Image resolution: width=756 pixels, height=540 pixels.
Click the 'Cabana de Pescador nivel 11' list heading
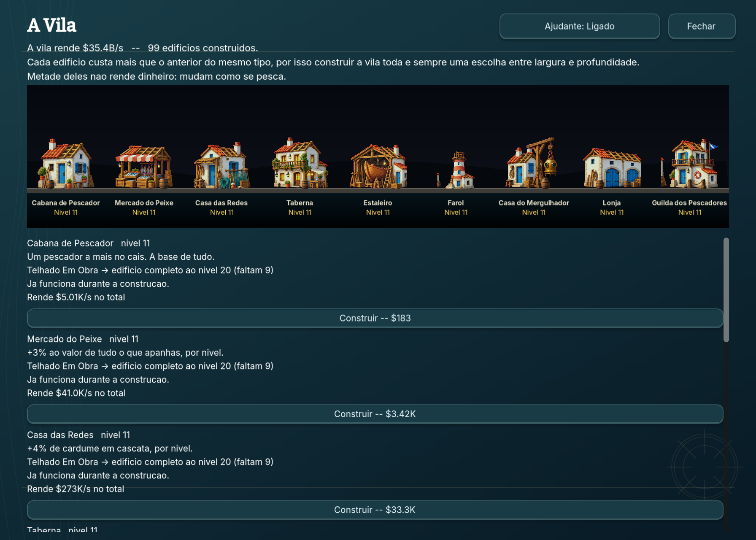(89, 243)
